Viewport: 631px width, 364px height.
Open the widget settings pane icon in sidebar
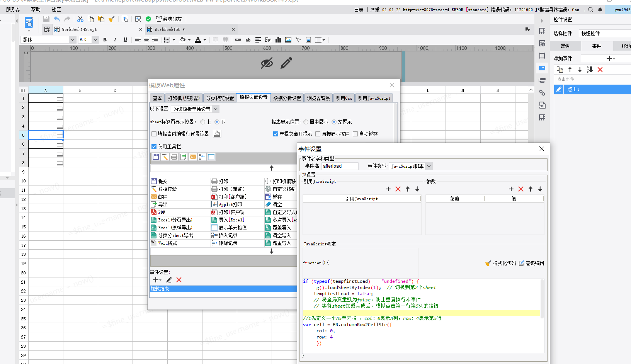542,68
